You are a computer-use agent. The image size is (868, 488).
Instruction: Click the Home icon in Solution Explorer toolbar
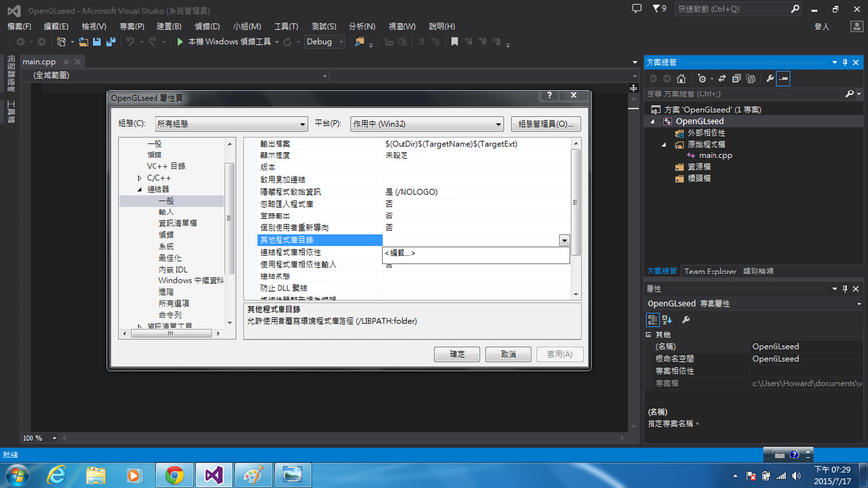pyautogui.click(x=681, y=79)
